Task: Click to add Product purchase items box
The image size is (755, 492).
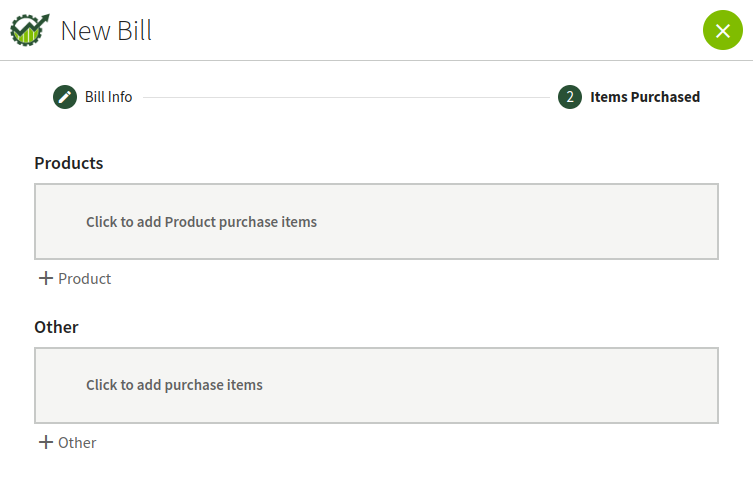Action: pyautogui.click(x=377, y=221)
